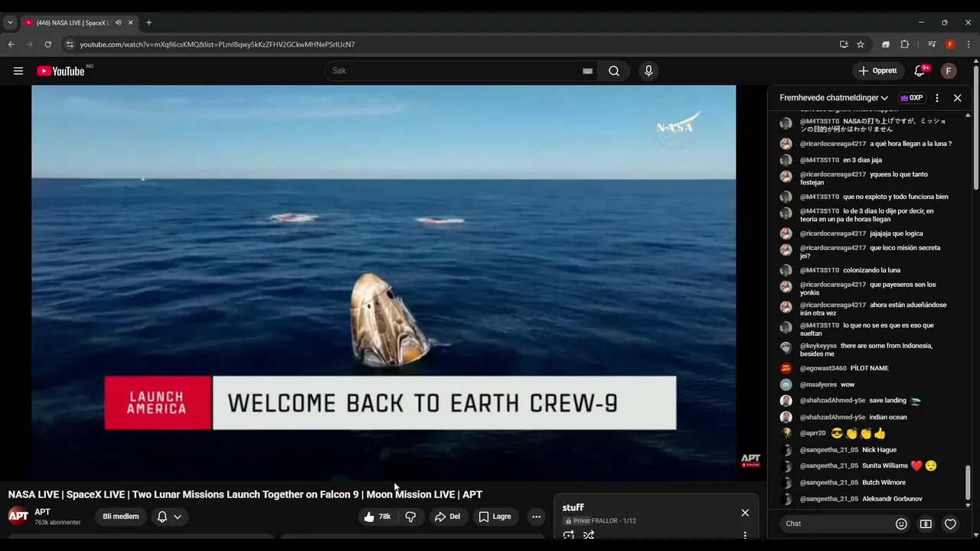Open chat options three-dot menu
The image size is (980, 551).
coord(936,98)
